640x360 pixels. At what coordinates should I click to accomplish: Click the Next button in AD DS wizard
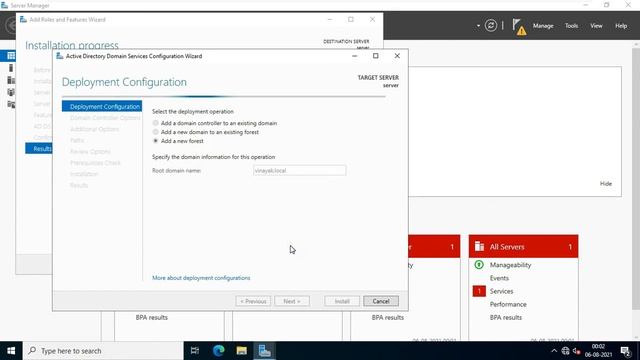point(292,301)
